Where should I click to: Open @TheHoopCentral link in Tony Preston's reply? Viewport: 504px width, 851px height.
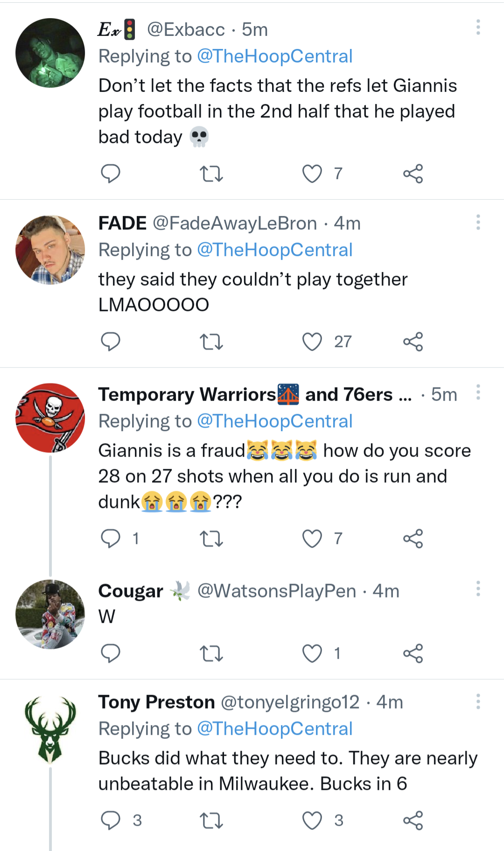[274, 729]
